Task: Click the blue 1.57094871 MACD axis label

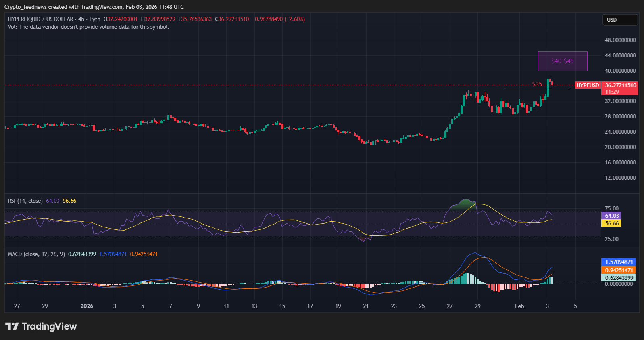Action: (619, 262)
